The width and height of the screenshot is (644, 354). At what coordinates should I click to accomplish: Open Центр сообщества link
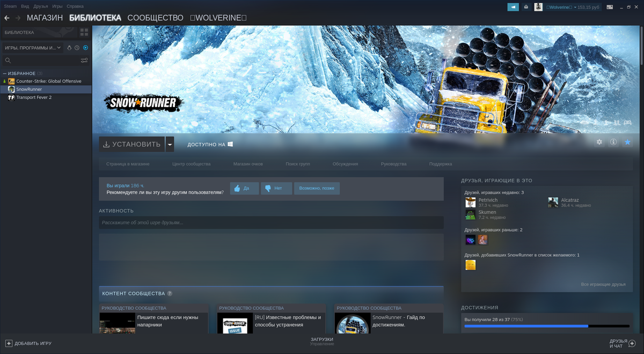tap(191, 164)
